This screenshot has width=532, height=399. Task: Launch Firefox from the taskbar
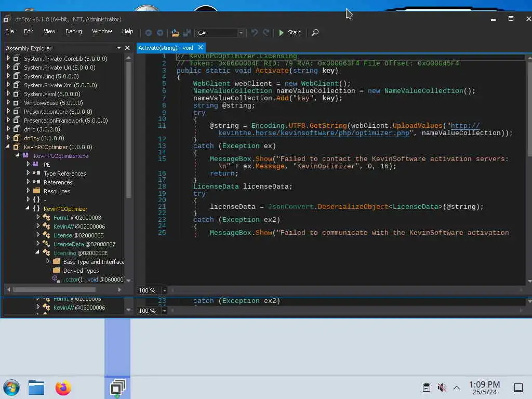click(x=63, y=388)
